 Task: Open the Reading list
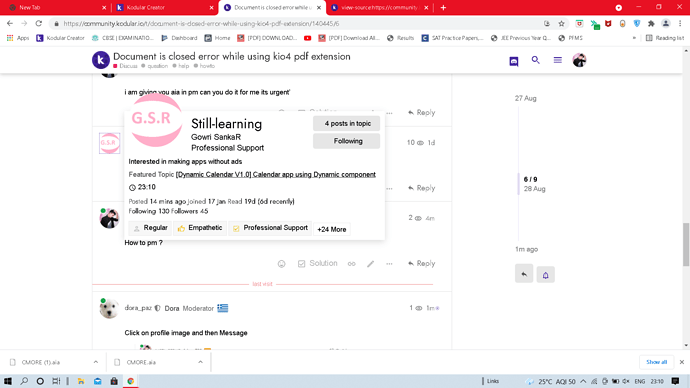coord(665,38)
